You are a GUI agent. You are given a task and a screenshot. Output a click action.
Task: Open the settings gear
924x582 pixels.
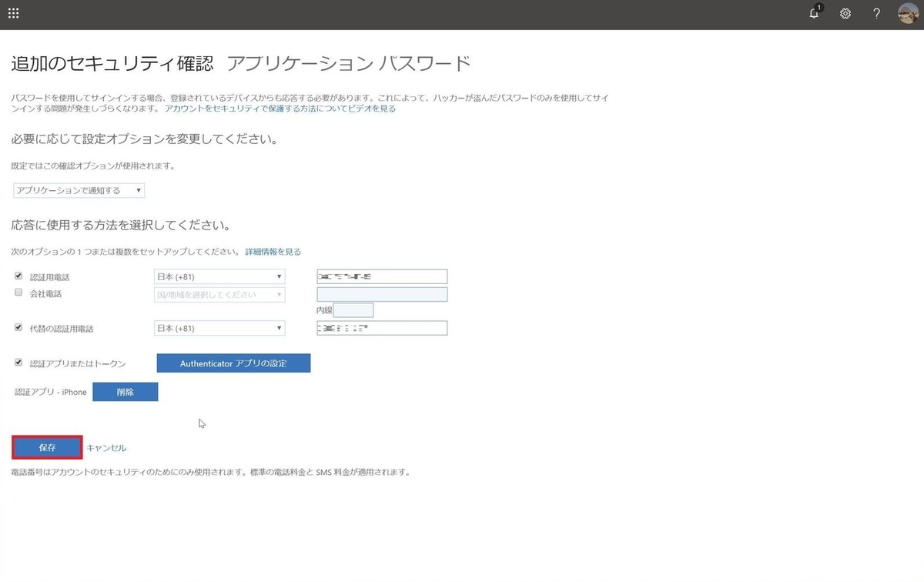(845, 13)
